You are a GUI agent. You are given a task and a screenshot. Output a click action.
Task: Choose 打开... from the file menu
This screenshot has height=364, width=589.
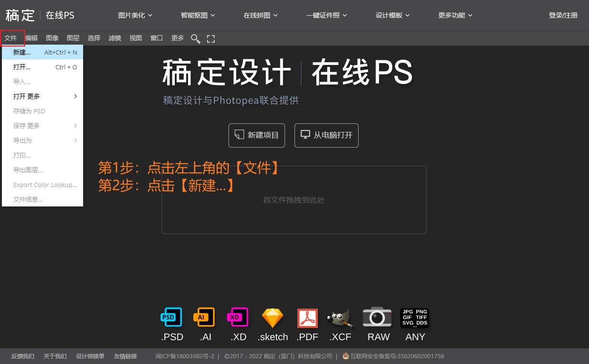click(43, 67)
